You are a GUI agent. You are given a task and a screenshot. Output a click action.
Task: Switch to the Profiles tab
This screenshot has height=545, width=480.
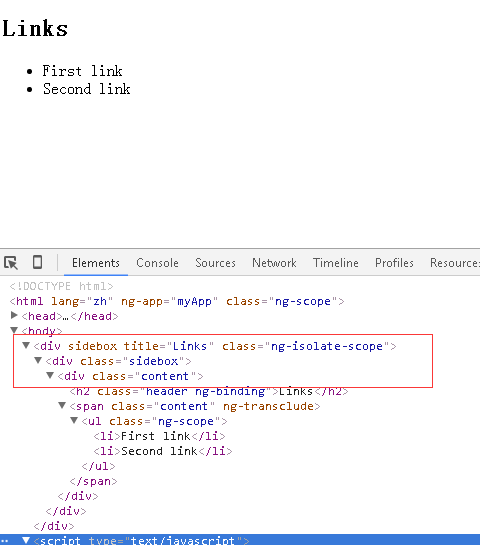pos(394,263)
